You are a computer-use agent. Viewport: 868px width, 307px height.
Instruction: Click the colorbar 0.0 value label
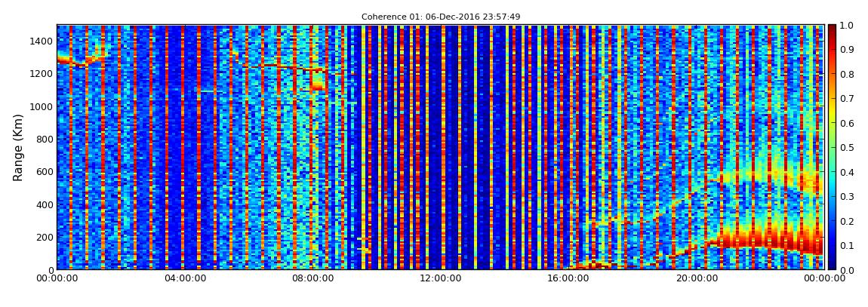pos(846,269)
